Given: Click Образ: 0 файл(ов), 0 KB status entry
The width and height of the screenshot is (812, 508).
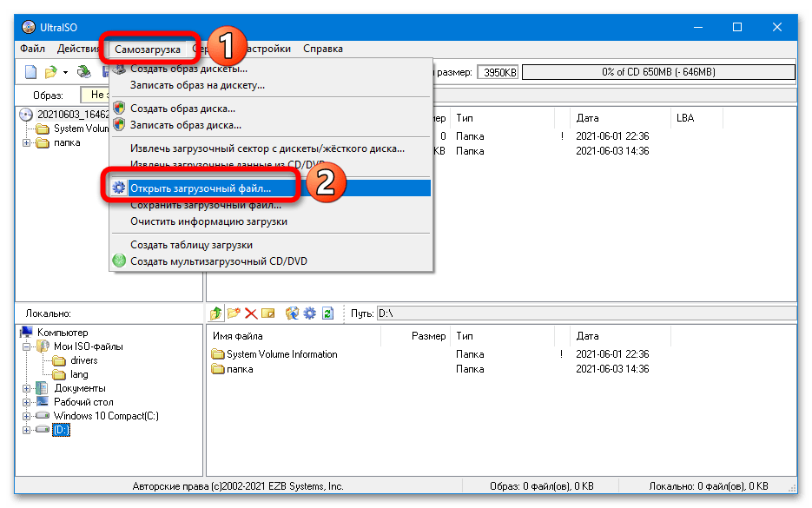Looking at the screenshot, I should point(541,486).
